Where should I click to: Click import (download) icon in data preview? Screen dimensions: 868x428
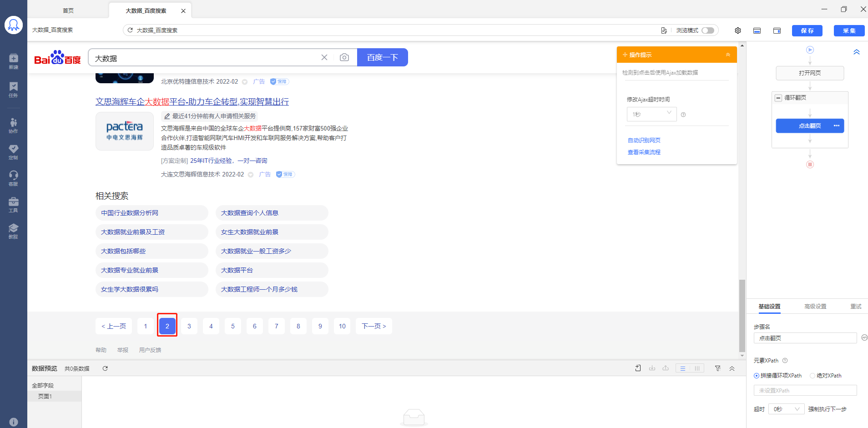coord(652,368)
